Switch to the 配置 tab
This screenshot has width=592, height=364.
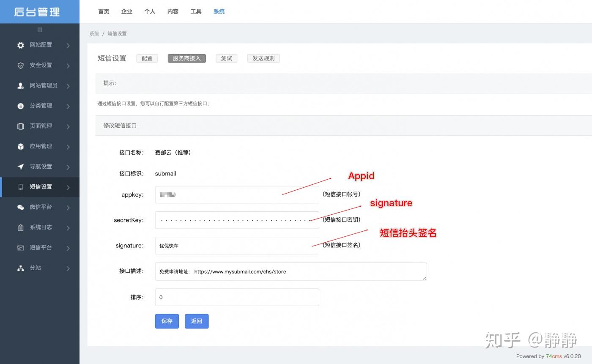pos(147,58)
